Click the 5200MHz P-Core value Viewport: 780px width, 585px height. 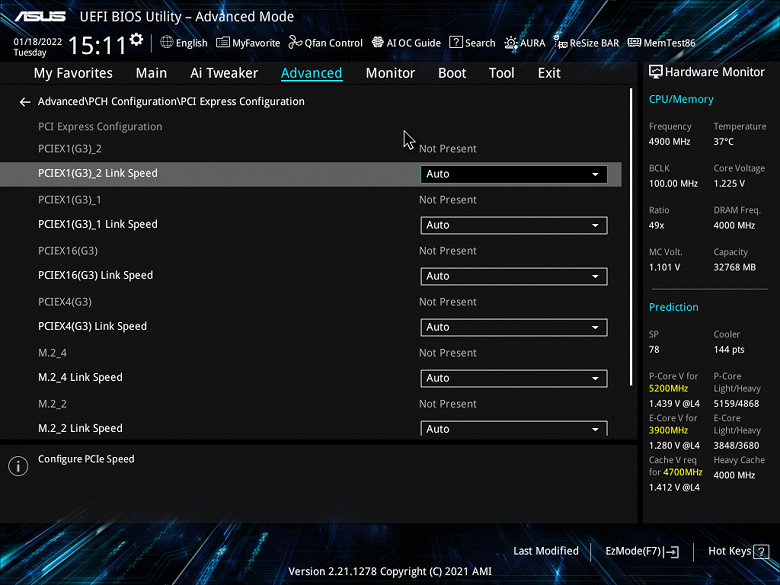pyautogui.click(x=668, y=389)
